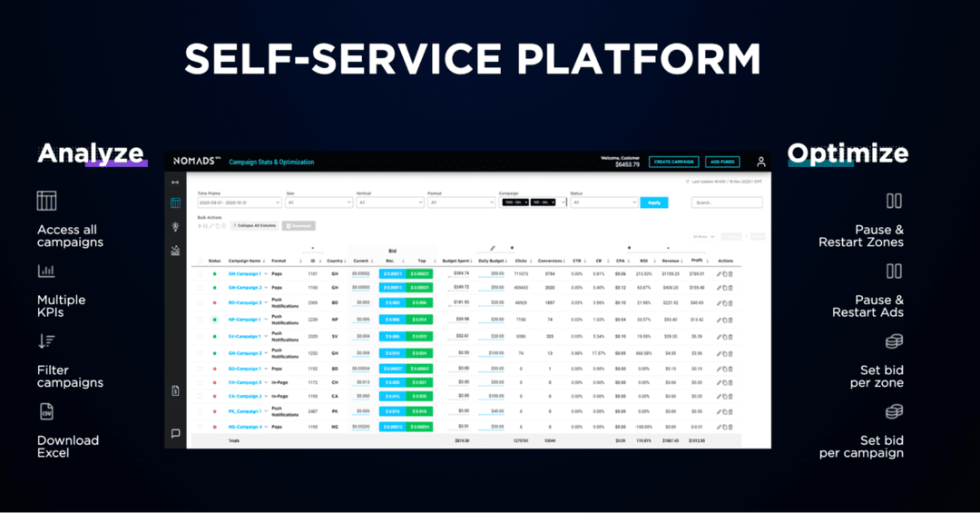Open the lightbulb icon in sidebar
980x513 pixels.
pos(175,226)
